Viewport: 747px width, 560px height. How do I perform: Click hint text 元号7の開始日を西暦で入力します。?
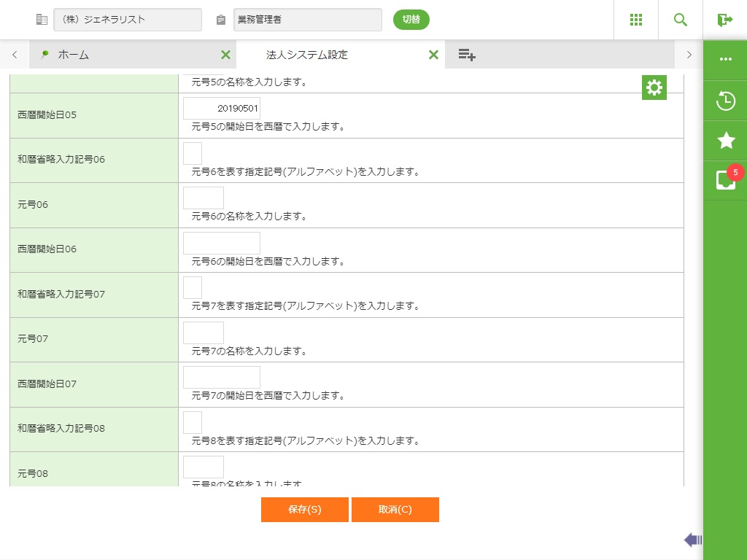click(268, 396)
